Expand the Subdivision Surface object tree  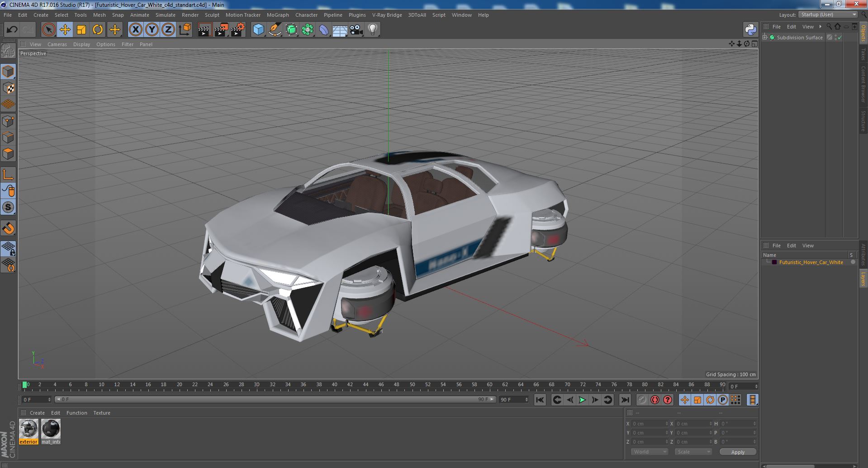pos(765,38)
